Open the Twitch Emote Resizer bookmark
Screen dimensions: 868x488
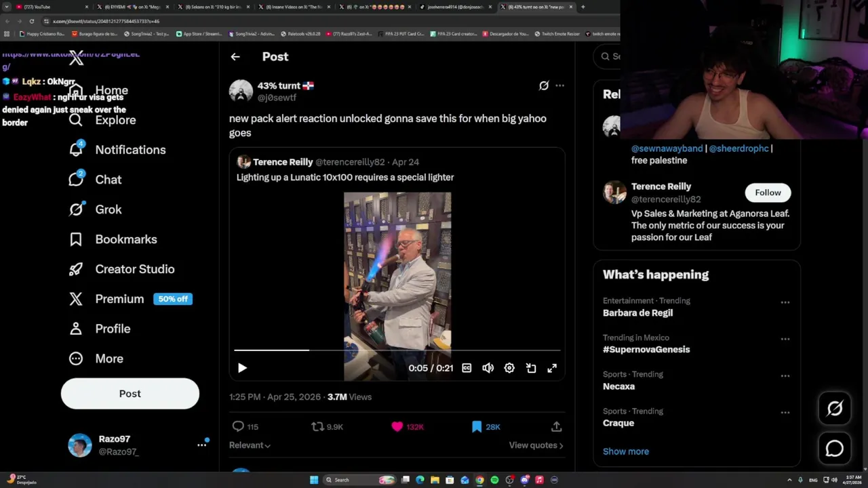tap(557, 34)
